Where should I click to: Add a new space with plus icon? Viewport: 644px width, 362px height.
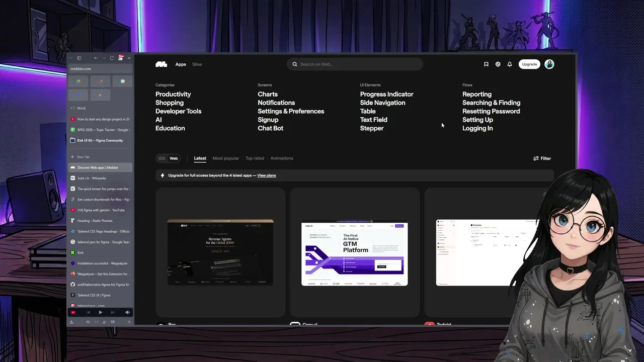129,322
